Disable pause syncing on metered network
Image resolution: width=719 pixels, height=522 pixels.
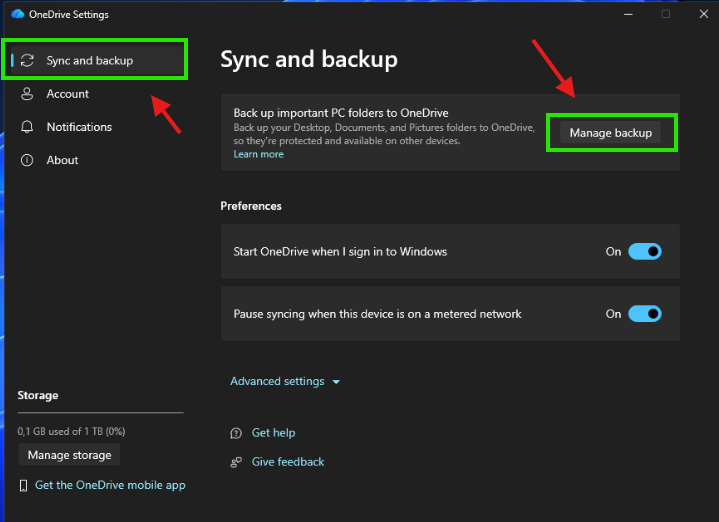pos(644,314)
